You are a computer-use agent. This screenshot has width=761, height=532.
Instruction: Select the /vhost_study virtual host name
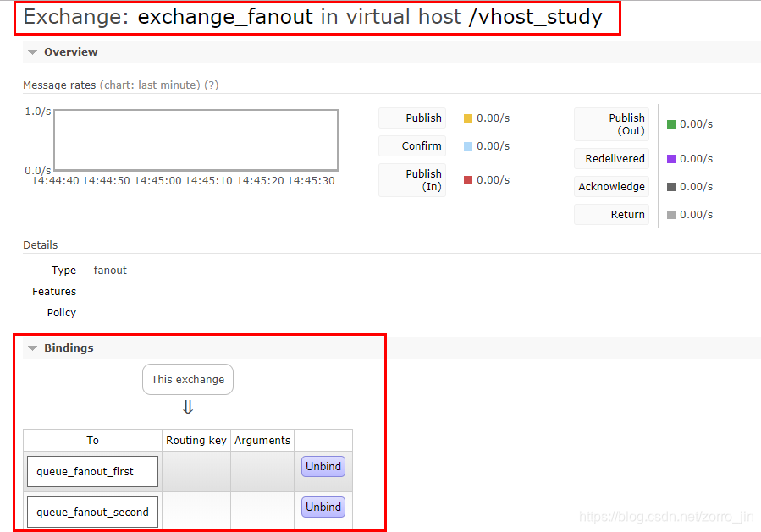click(x=536, y=18)
